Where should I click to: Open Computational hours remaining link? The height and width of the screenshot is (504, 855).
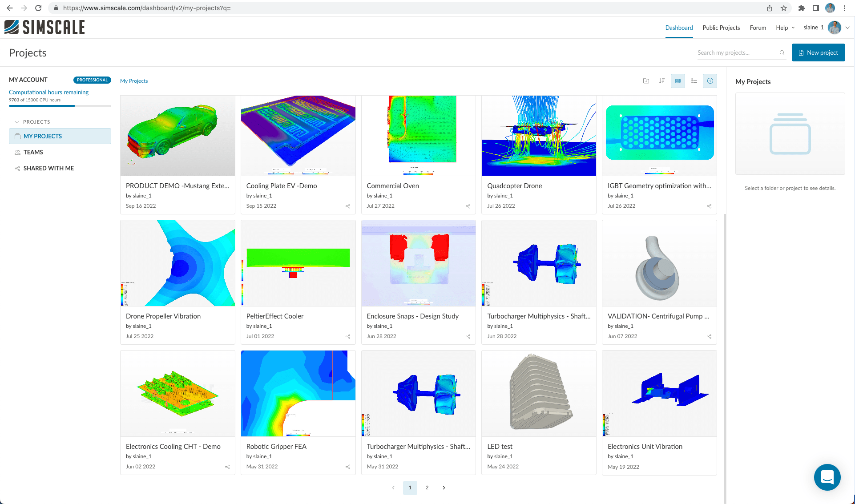[48, 92]
